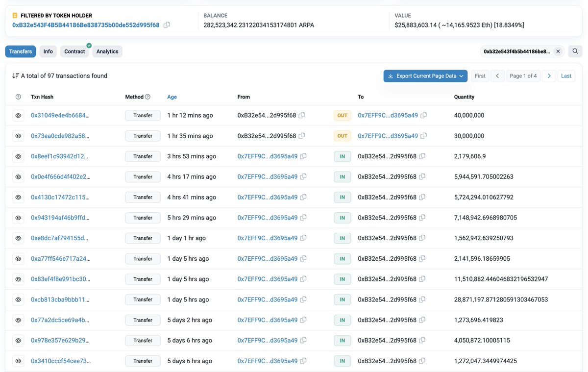This screenshot has height=372, width=588.
Task: Open To address in 40,000,000 row
Action: tap(388, 115)
